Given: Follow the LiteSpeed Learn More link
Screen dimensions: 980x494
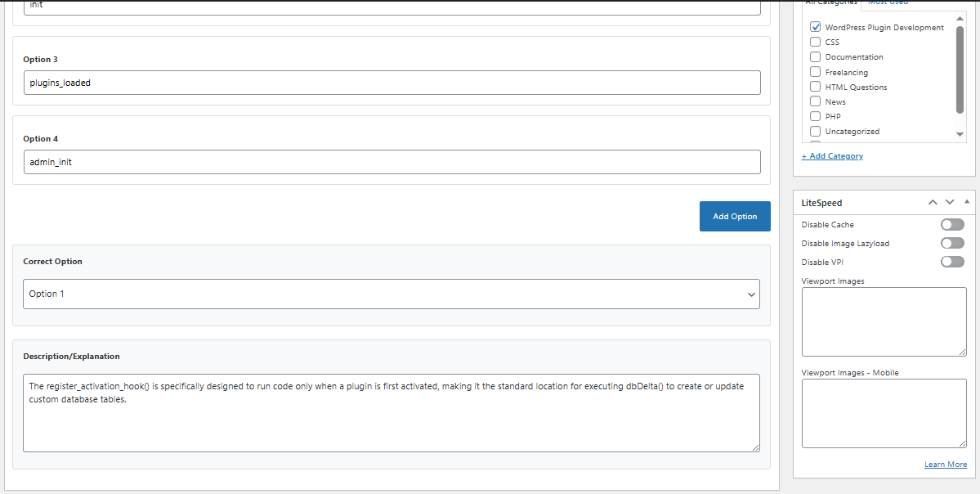Looking at the screenshot, I should pos(945,465).
